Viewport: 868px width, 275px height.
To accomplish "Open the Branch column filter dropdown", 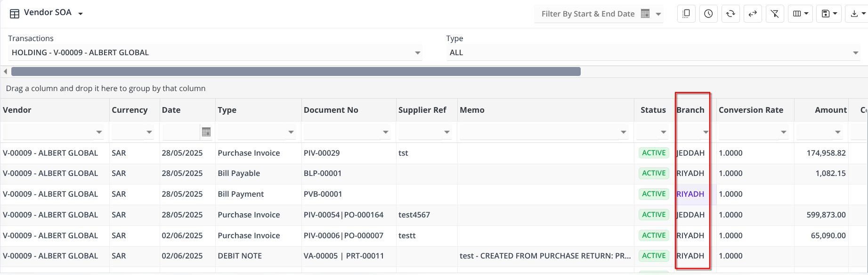I will click(706, 132).
